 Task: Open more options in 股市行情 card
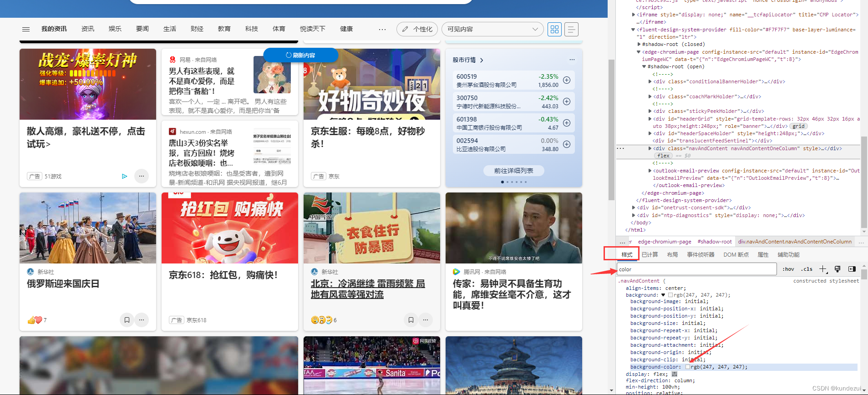[x=572, y=60]
